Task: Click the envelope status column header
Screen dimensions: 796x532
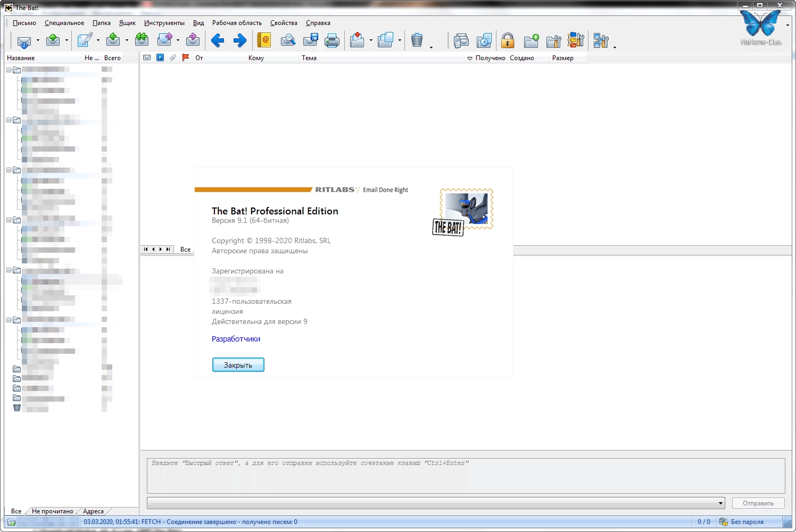Action: point(147,57)
